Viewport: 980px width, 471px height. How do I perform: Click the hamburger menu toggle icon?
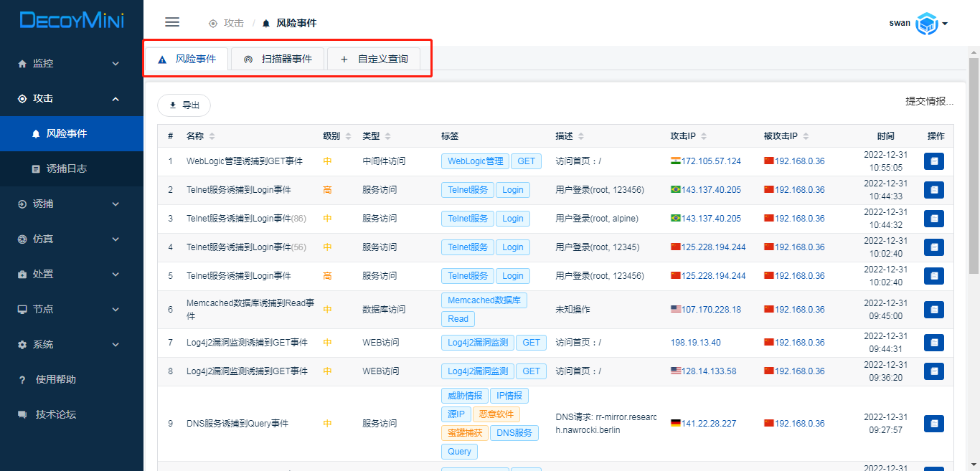[x=172, y=22]
